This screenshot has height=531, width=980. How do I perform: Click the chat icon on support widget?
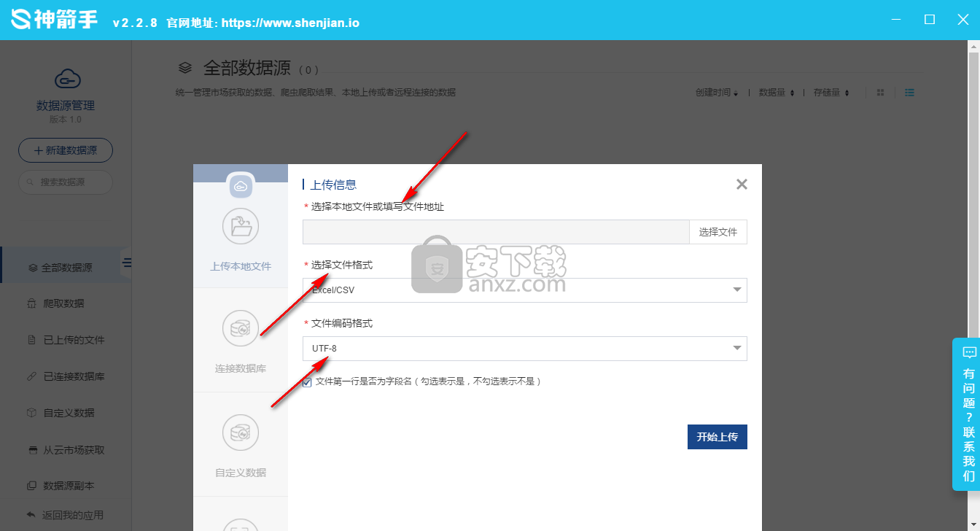pyautogui.click(x=969, y=353)
